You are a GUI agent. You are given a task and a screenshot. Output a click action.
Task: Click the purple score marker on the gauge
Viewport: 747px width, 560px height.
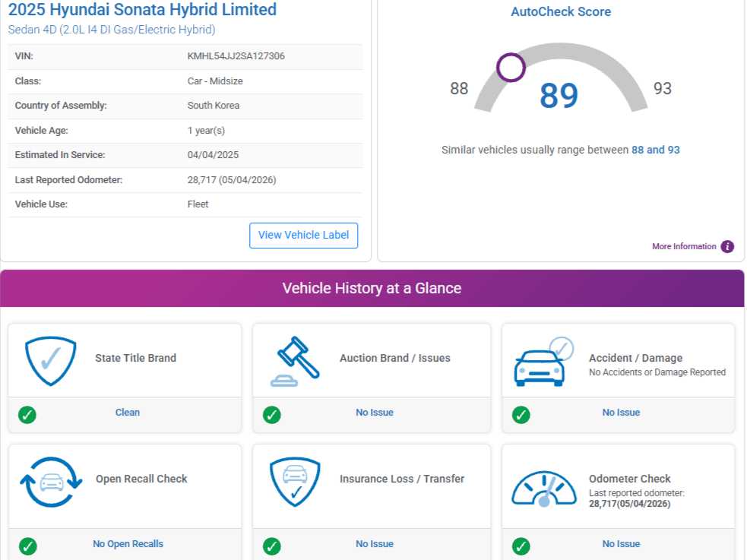[x=511, y=67]
